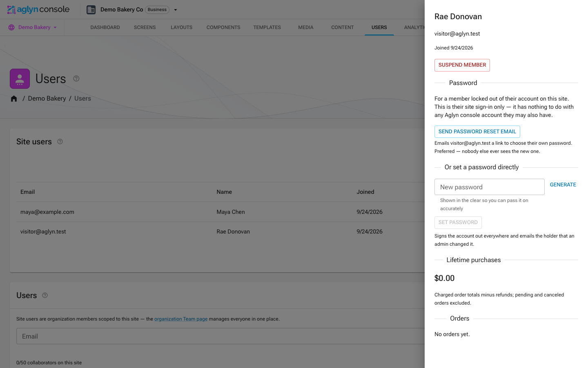Click Generate to create a password

point(563,185)
